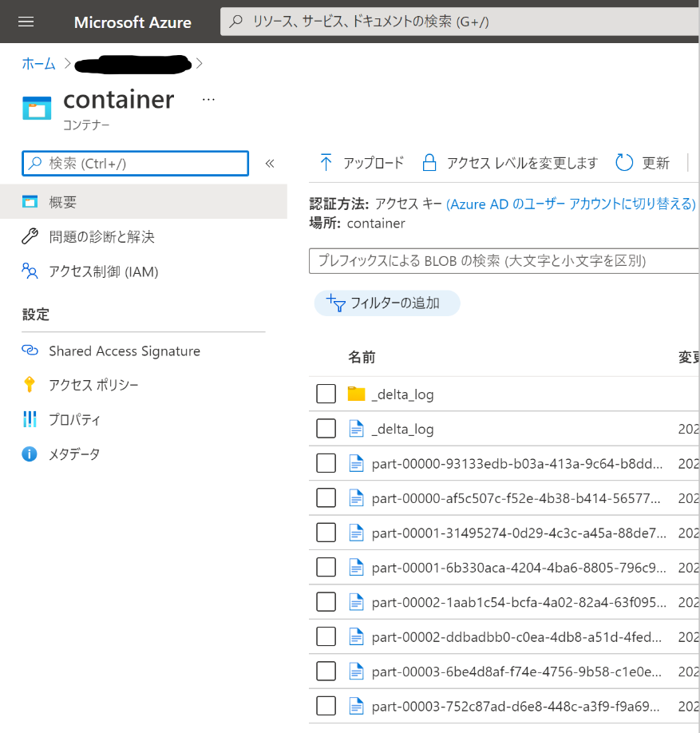Click file icon of part-00001-6b330aca
Screen dimensions: 700x733
[356, 567]
